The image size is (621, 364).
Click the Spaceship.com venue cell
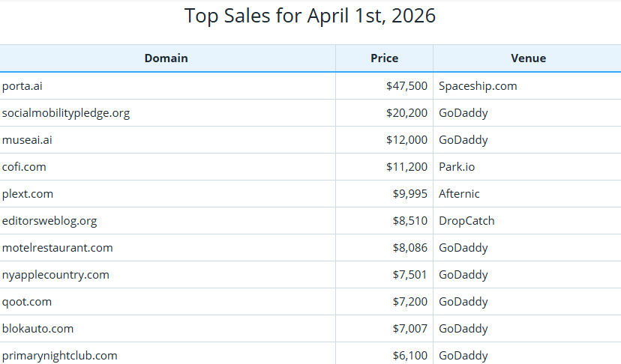527,86
